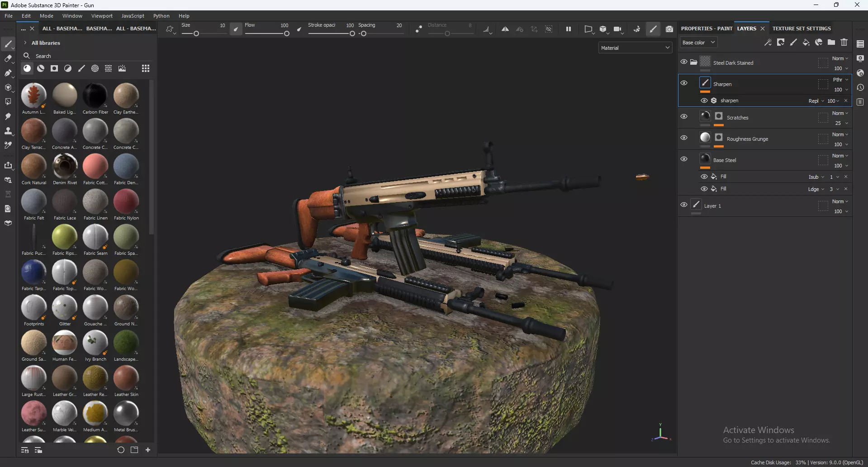The height and width of the screenshot is (467, 868).
Task: Hide the Base Steel layer
Action: [684, 159]
